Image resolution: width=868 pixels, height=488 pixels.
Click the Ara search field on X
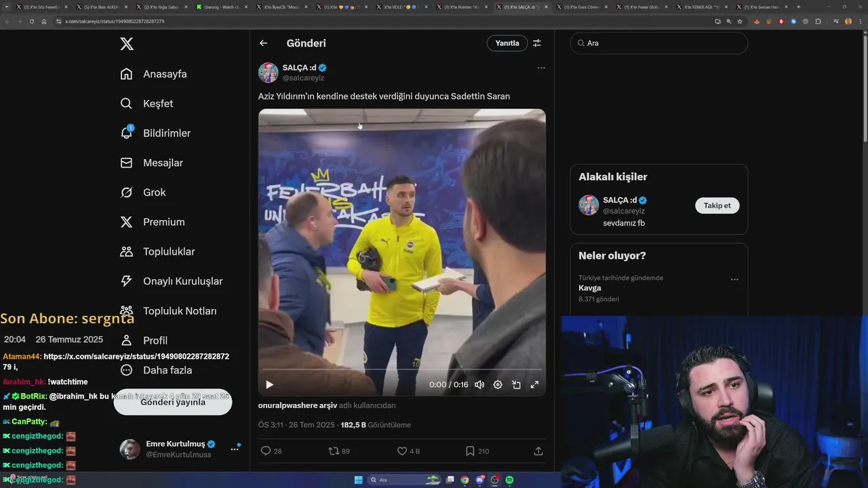coord(658,43)
